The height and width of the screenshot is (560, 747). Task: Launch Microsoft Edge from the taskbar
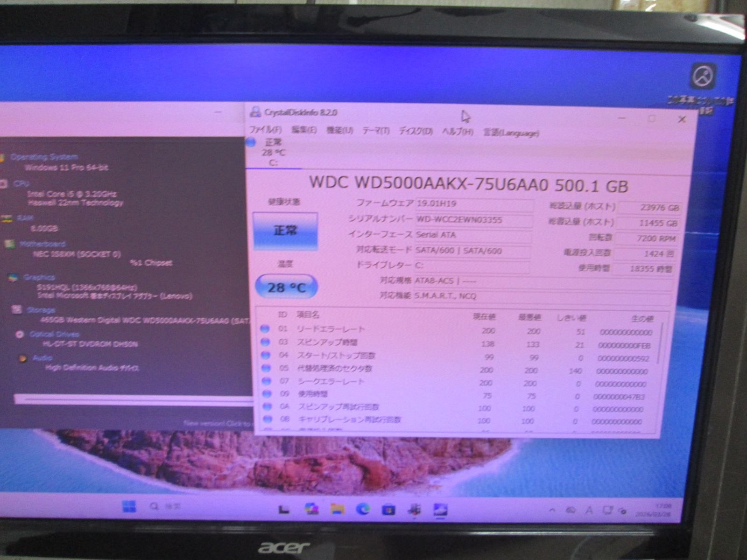tap(363, 509)
